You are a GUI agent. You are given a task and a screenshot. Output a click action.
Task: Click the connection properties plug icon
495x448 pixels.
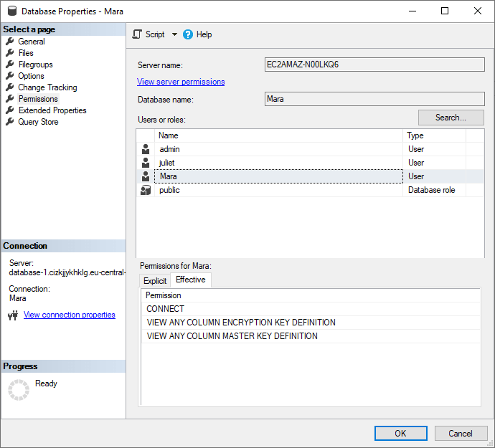click(13, 315)
